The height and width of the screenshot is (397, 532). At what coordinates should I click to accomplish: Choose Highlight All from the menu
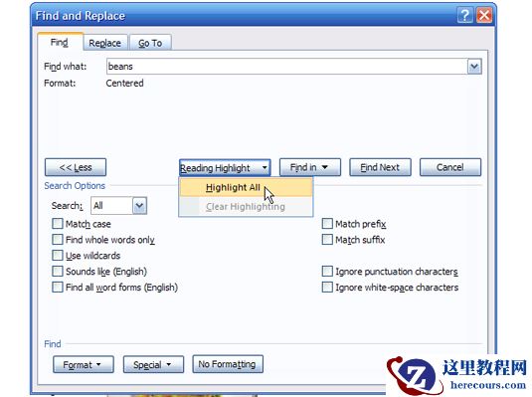[246, 187]
